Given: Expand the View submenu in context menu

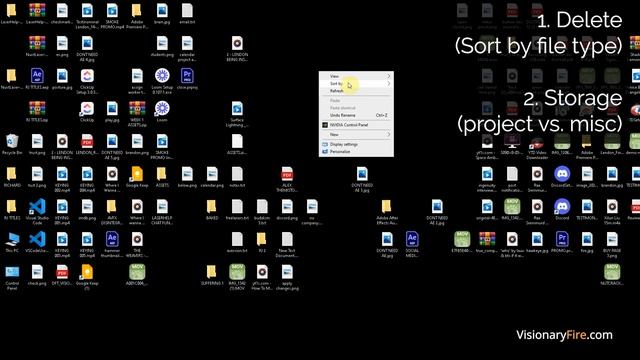Looking at the screenshot, I should (356, 76).
